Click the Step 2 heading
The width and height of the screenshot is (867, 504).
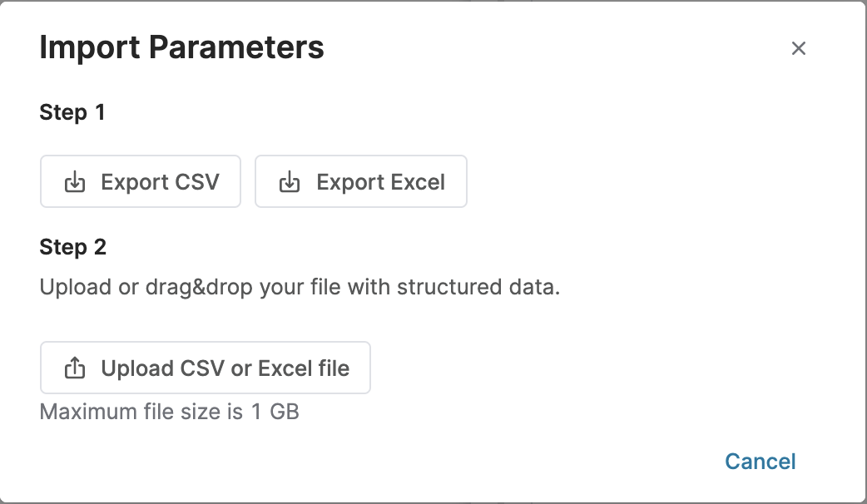click(x=73, y=247)
